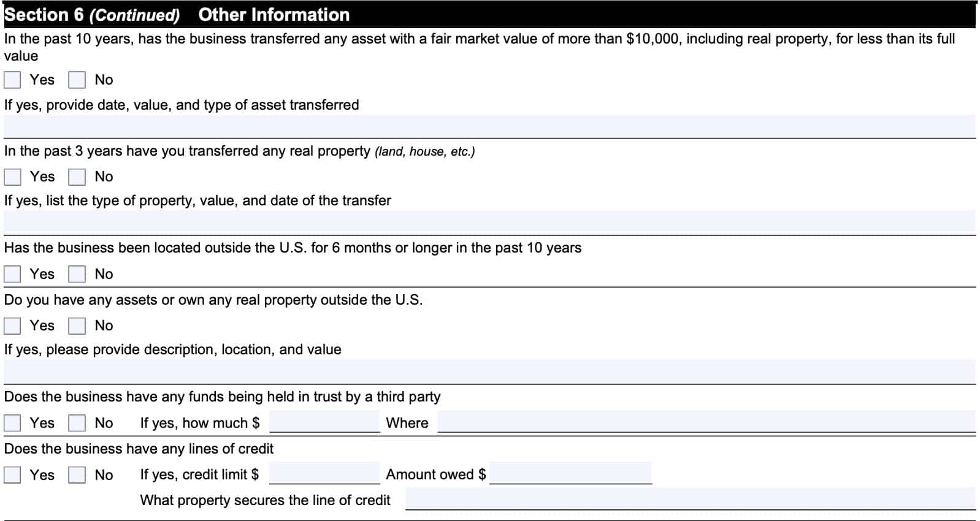
Task: Check No for asset transferred below full value
Action: [x=77, y=80]
